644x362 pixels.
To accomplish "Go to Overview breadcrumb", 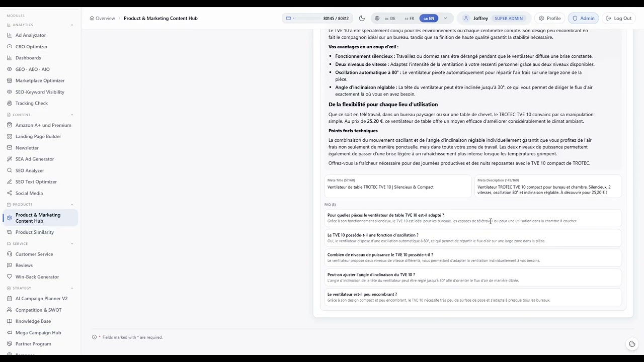I will (102, 18).
